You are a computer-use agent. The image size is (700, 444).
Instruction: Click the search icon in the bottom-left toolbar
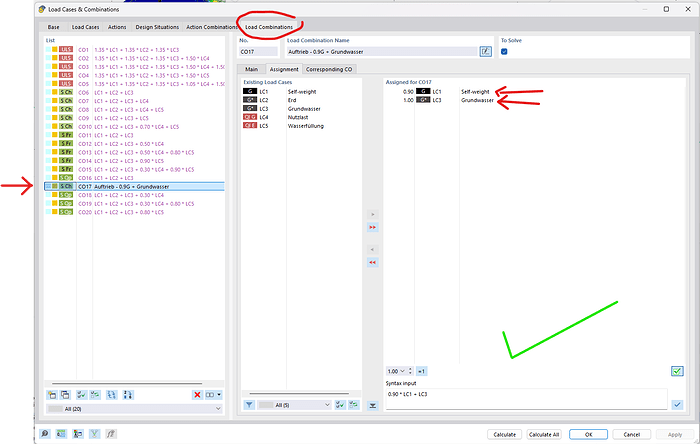(x=45, y=434)
